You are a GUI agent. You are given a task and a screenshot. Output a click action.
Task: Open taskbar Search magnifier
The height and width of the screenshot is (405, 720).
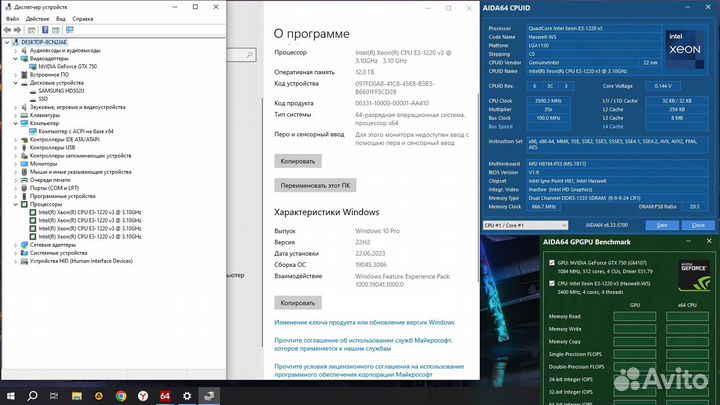click(x=32, y=395)
